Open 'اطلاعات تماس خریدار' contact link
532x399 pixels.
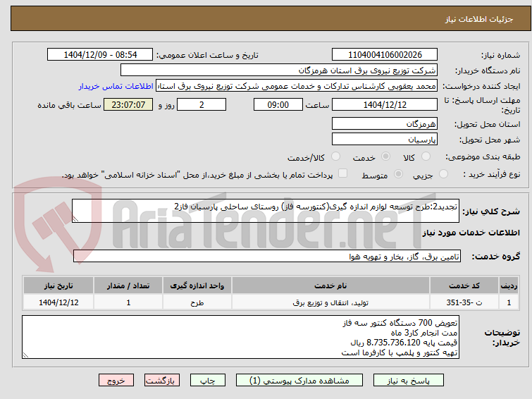click(116, 86)
